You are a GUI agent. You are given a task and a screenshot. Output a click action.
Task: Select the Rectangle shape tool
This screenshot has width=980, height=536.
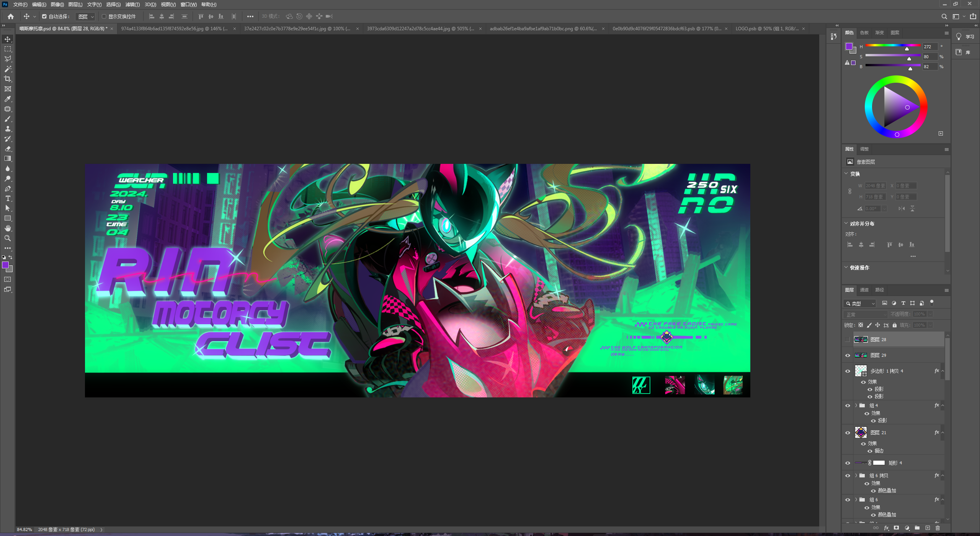tap(8, 218)
